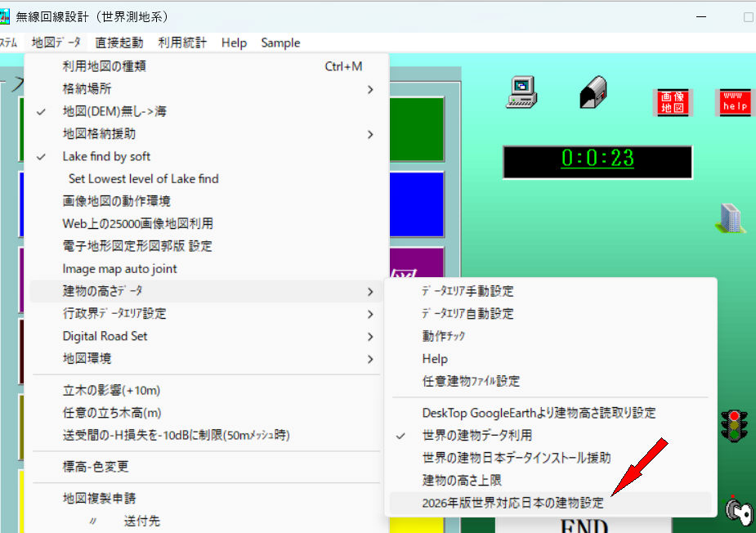This screenshot has width=756, height=533.
Task: Click the desktop computer icon
Action: click(x=520, y=92)
